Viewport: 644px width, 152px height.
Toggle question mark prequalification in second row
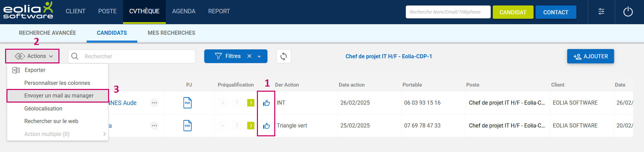pyautogui.click(x=237, y=125)
